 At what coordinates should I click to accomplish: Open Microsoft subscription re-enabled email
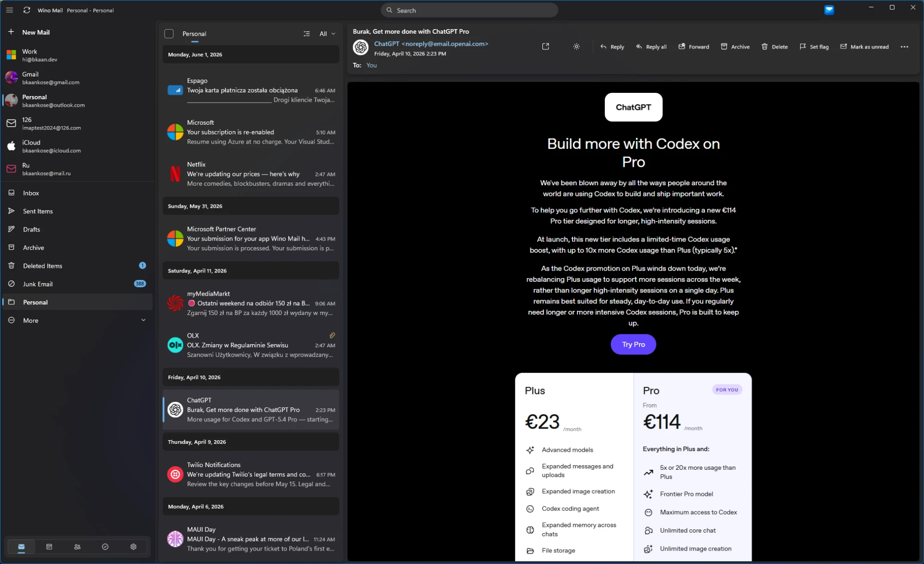tap(250, 132)
